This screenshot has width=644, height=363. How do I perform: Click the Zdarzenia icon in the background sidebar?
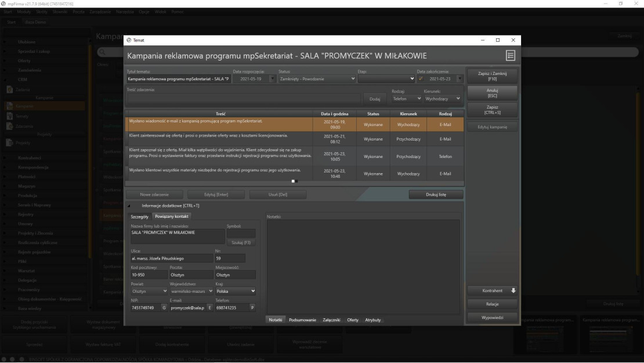coord(9,126)
